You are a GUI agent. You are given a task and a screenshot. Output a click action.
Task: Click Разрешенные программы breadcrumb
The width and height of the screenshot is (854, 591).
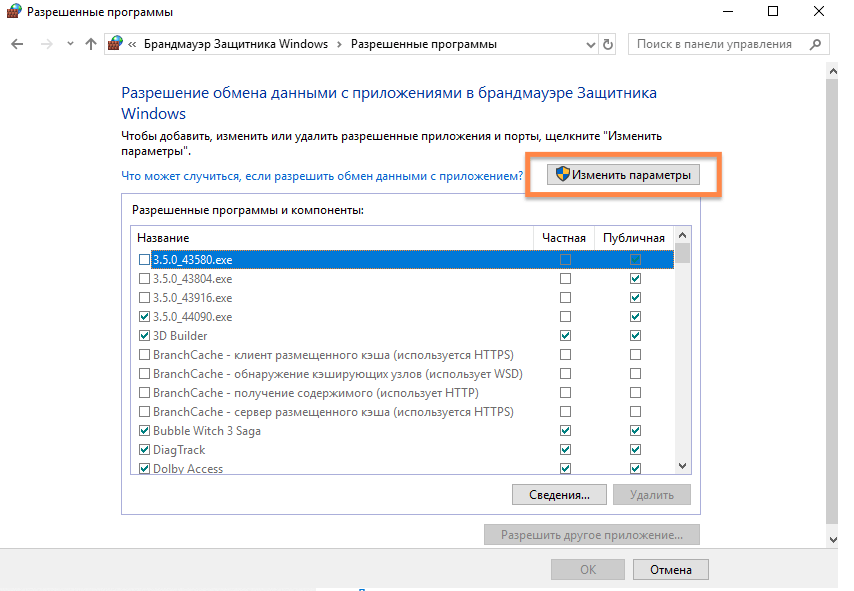point(424,44)
